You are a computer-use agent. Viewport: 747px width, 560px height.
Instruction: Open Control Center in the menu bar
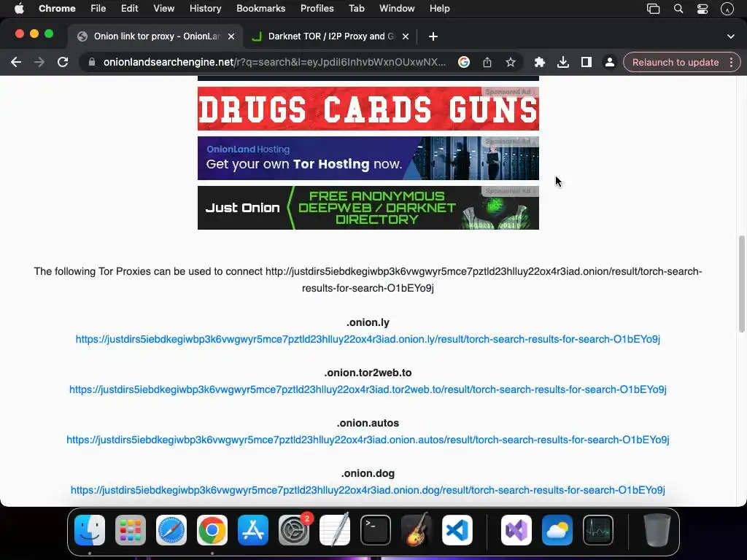click(x=703, y=9)
